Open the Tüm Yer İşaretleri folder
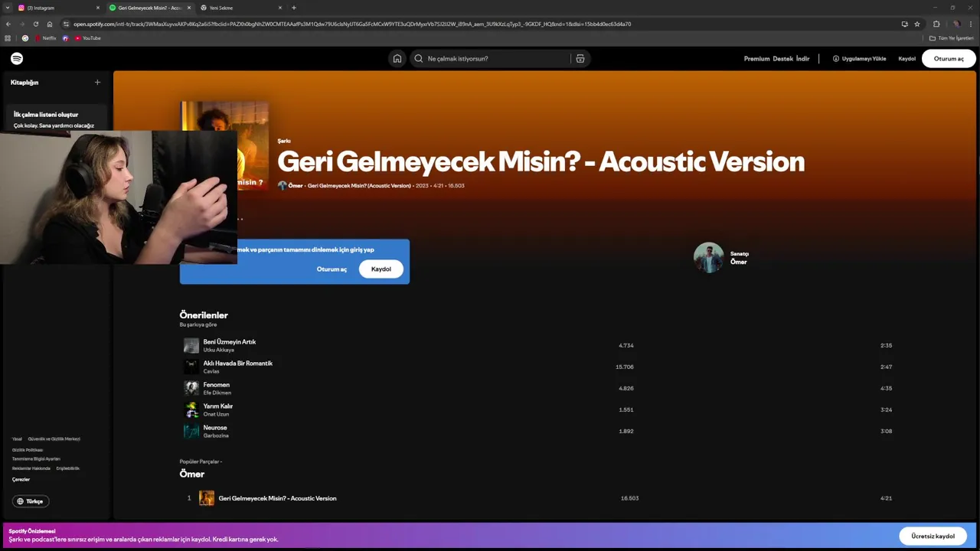Image resolution: width=980 pixels, height=551 pixels. point(951,38)
